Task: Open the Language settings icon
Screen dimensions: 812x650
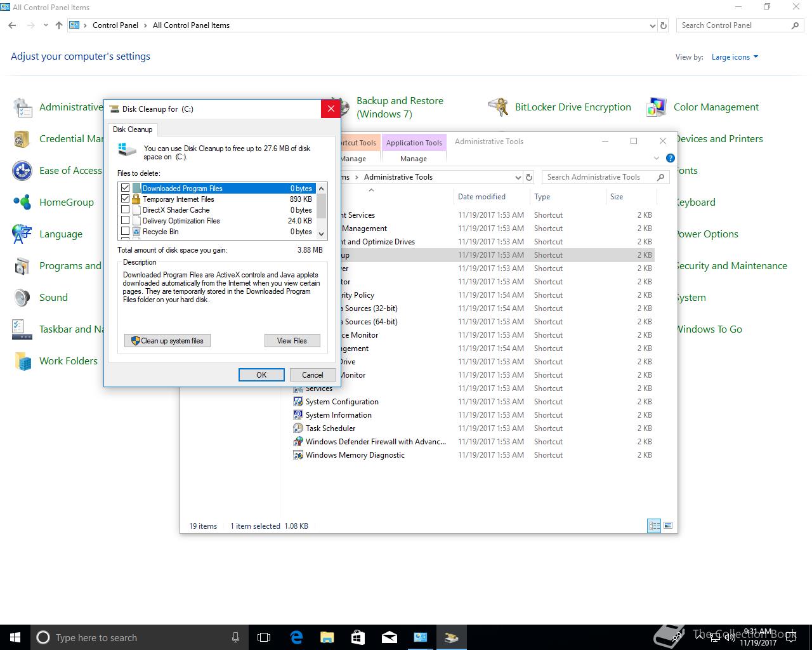Action: click(22, 234)
